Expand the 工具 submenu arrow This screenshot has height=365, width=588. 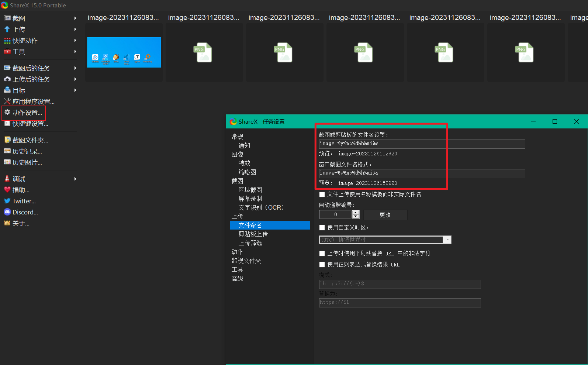[x=75, y=51]
